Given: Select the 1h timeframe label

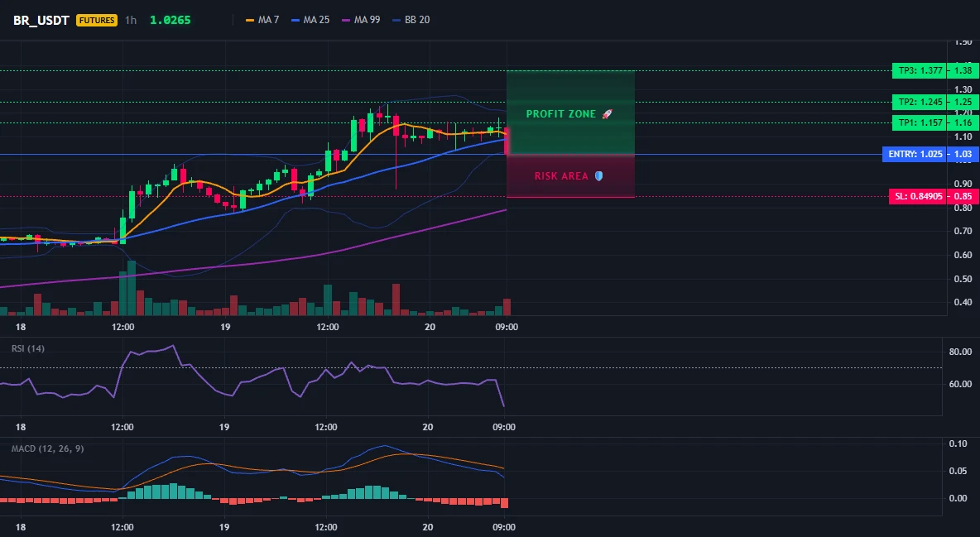Looking at the screenshot, I should 131,20.
